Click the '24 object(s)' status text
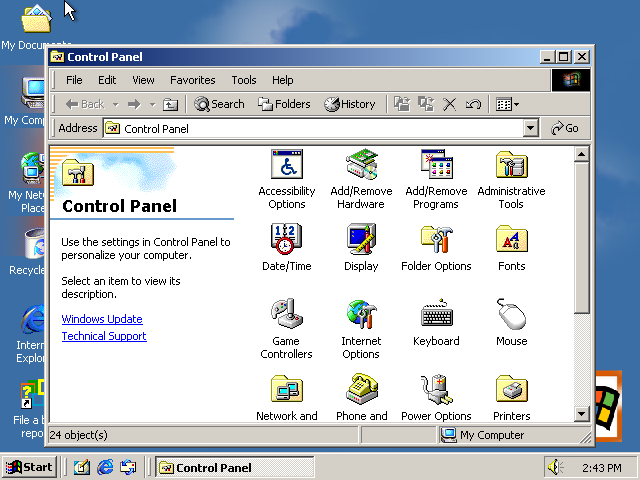Image resolution: width=640 pixels, height=480 pixels. point(78,435)
